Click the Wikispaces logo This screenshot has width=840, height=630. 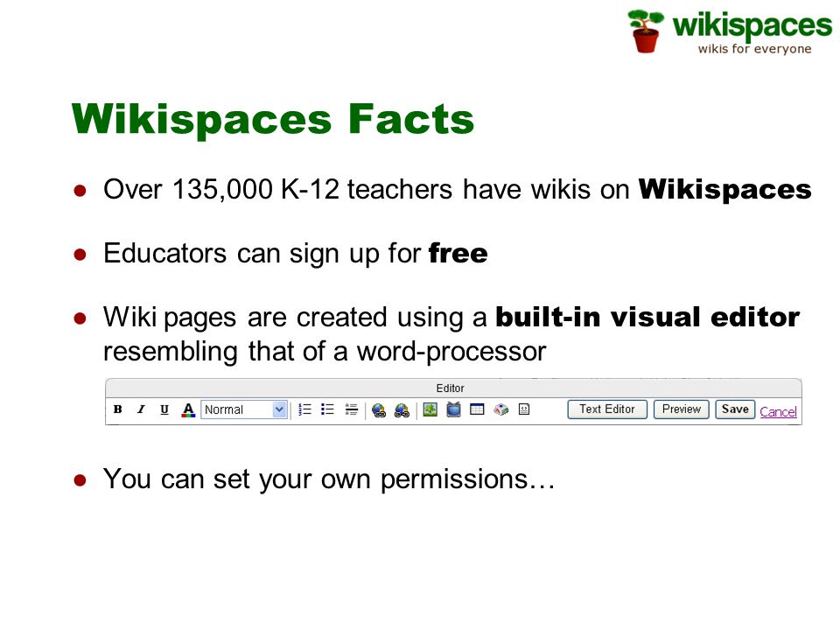pyautogui.click(x=730, y=31)
